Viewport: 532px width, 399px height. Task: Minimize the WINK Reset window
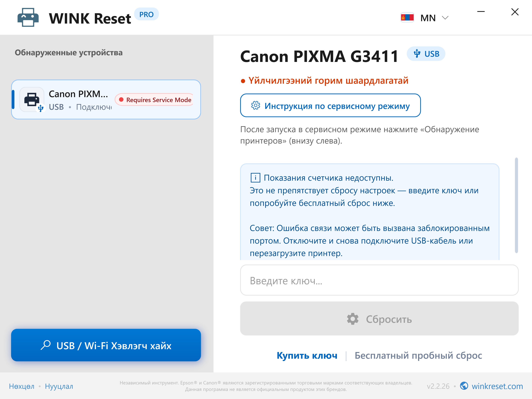tap(481, 11)
